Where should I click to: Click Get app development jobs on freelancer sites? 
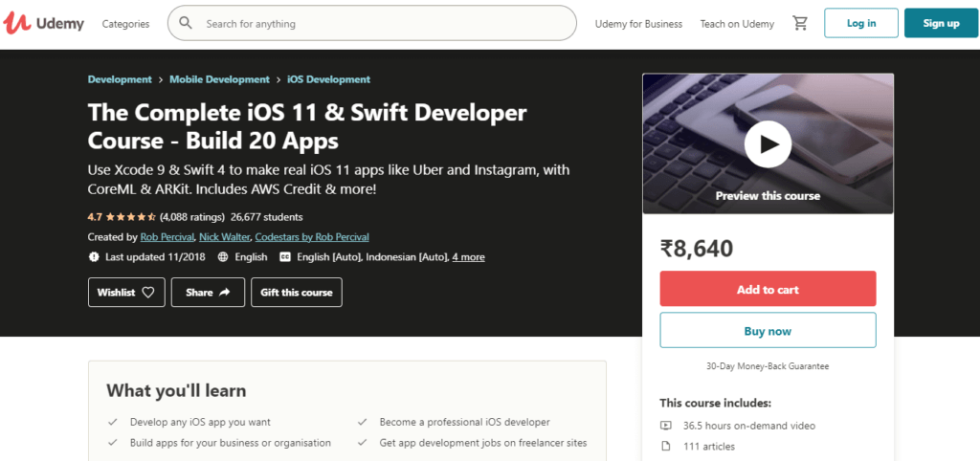click(483, 442)
